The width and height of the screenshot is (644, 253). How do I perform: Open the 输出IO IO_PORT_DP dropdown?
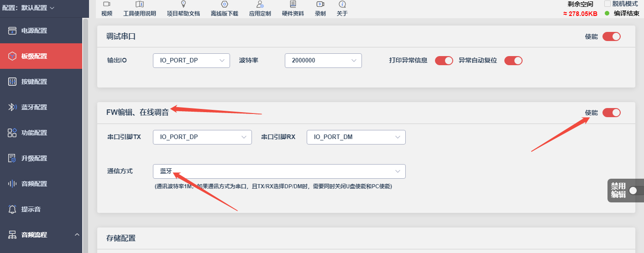(x=191, y=60)
